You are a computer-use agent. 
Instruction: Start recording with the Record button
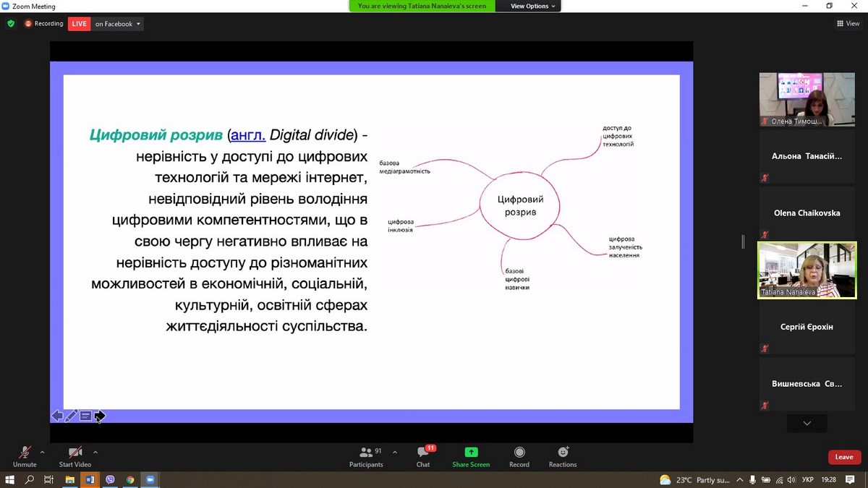(519, 456)
